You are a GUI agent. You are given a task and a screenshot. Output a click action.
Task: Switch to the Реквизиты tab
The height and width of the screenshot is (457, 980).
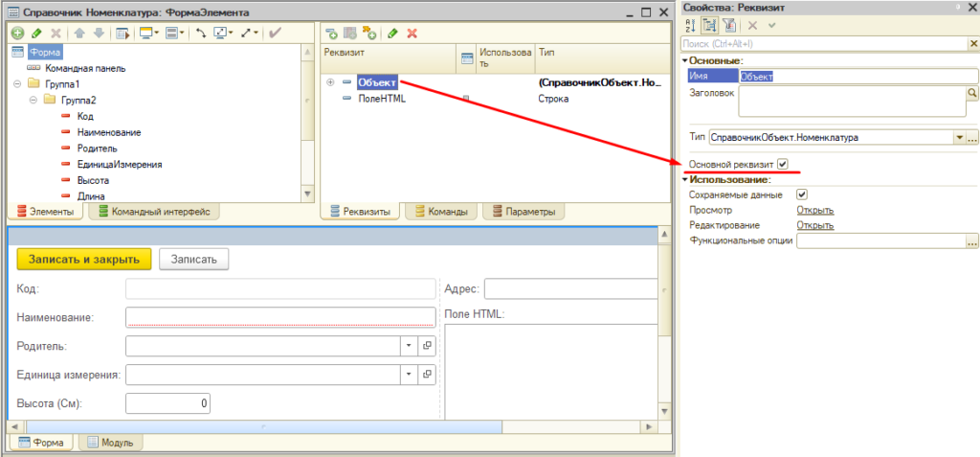[x=361, y=212]
